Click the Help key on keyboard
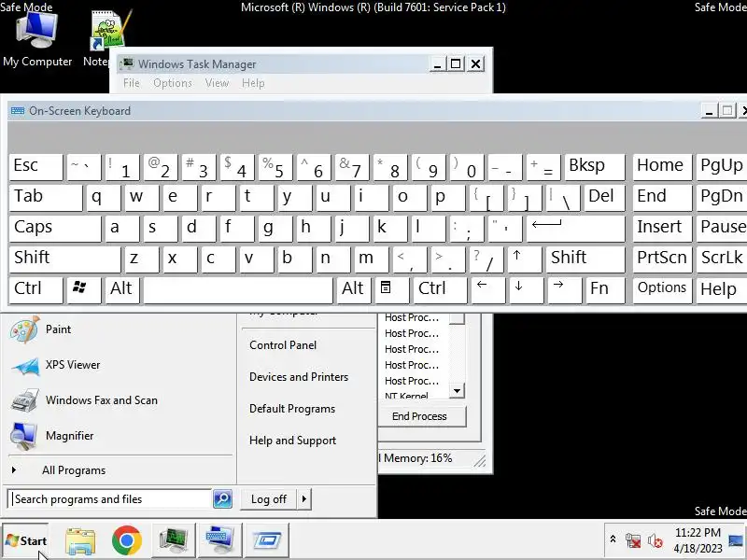Screen dimensions: 747x560 (x=722, y=289)
